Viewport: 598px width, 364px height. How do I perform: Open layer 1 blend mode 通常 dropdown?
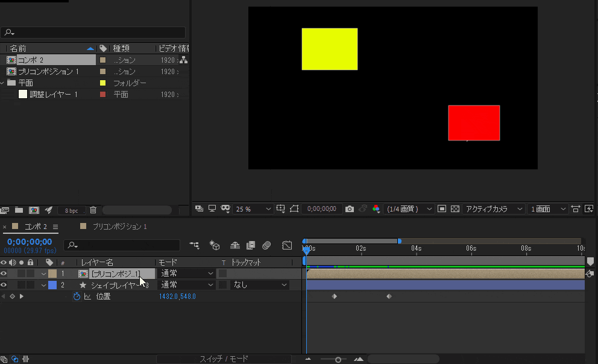pyautogui.click(x=186, y=273)
